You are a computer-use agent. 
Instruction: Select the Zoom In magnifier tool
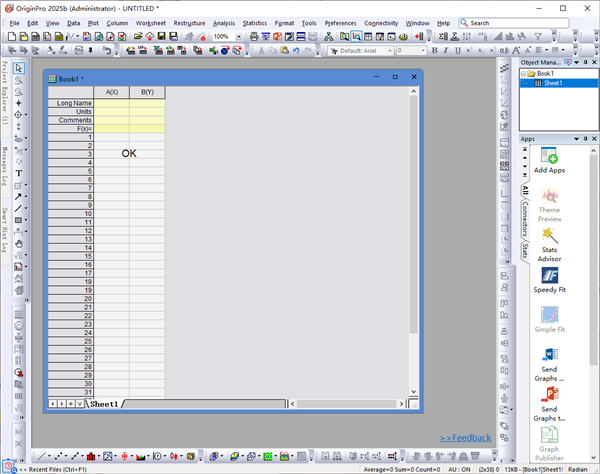[x=18, y=80]
